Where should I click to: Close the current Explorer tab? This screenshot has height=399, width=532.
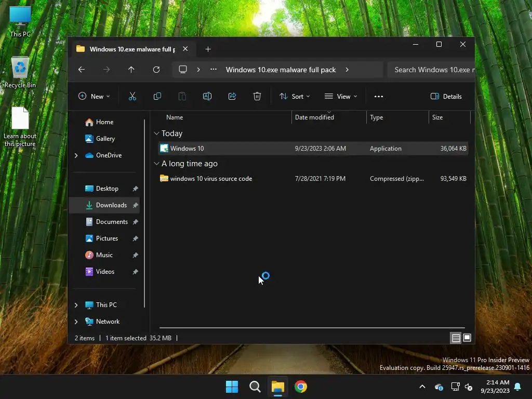tap(185, 49)
